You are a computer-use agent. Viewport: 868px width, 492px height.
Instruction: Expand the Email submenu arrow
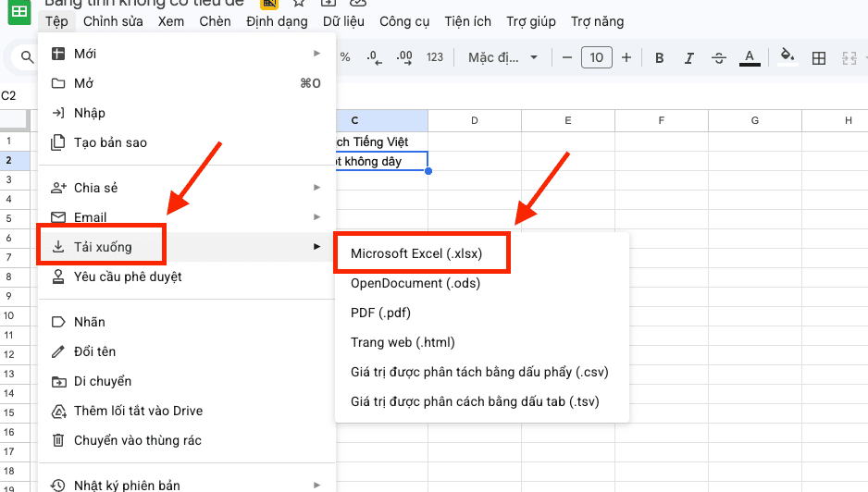316,217
